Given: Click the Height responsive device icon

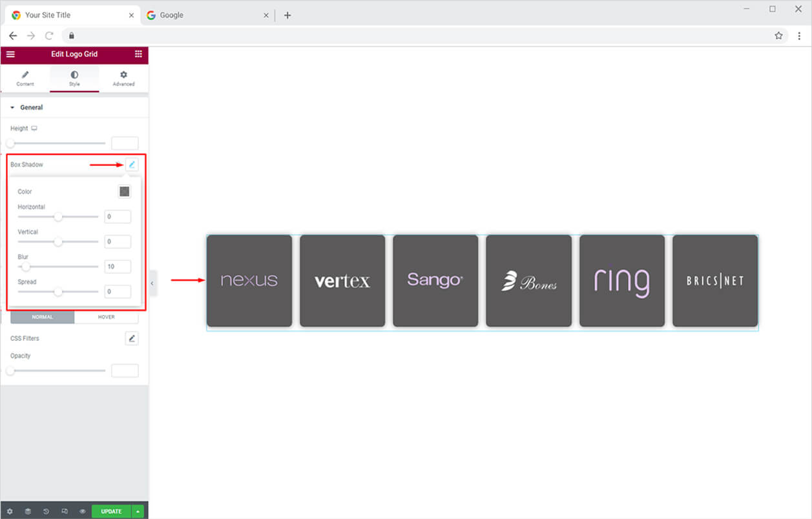Looking at the screenshot, I should (x=34, y=128).
